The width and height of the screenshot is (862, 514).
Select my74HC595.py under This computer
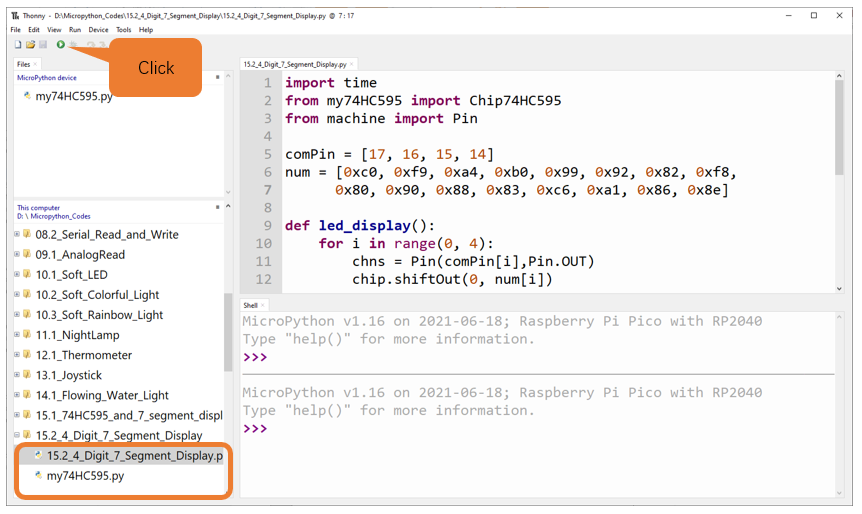coord(85,476)
